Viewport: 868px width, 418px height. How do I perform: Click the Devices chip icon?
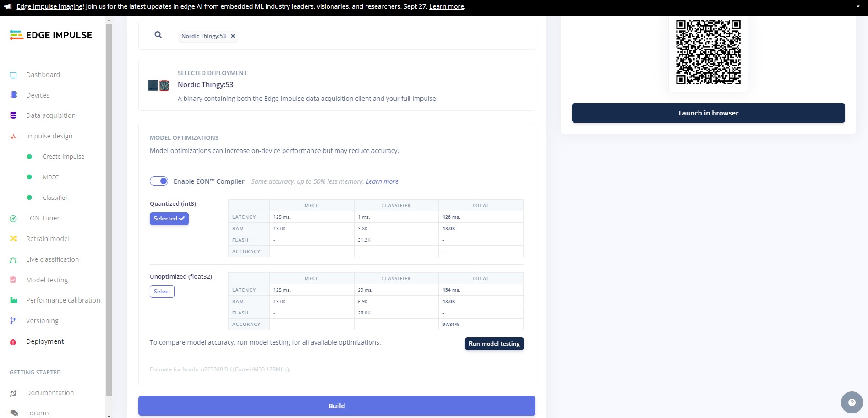tap(13, 95)
